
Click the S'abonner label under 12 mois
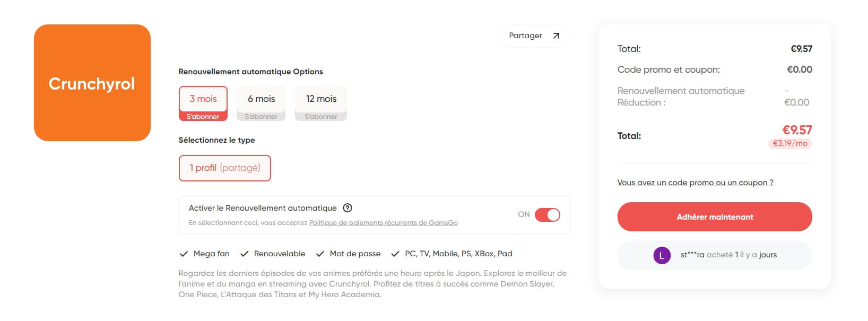coord(321,117)
